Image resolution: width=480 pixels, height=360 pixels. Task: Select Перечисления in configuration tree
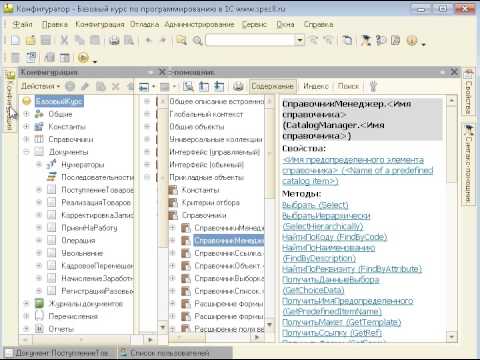(73, 316)
